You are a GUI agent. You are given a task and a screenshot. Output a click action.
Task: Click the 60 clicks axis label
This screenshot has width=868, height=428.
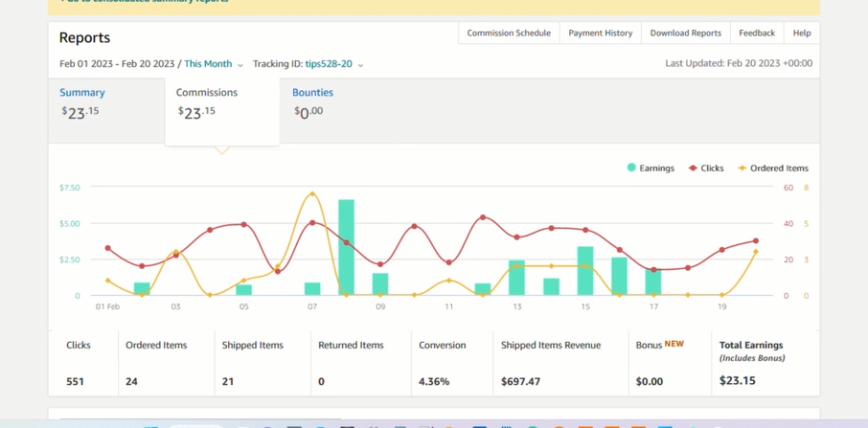(x=788, y=188)
